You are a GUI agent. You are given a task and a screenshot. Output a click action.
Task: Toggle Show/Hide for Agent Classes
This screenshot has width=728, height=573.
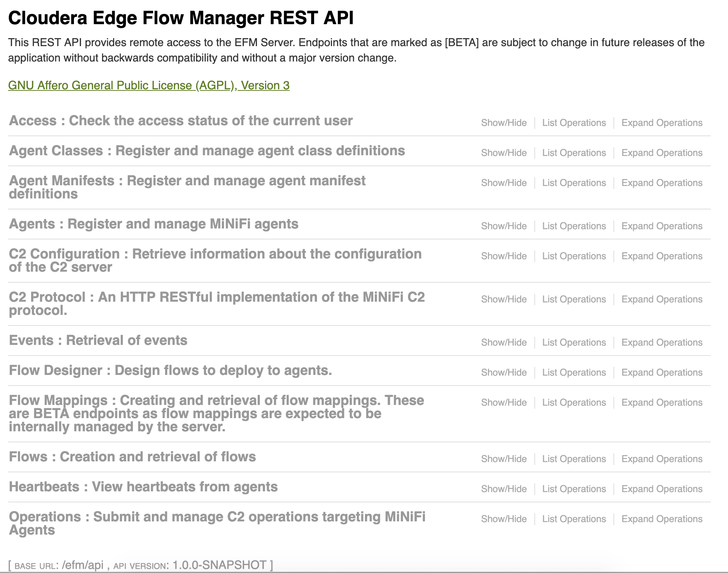tap(504, 153)
